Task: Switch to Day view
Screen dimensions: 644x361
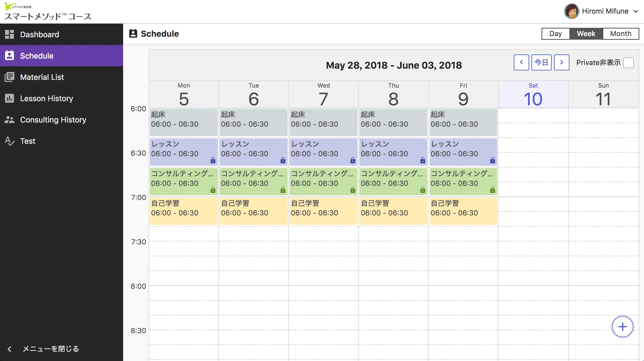Action: (x=556, y=34)
